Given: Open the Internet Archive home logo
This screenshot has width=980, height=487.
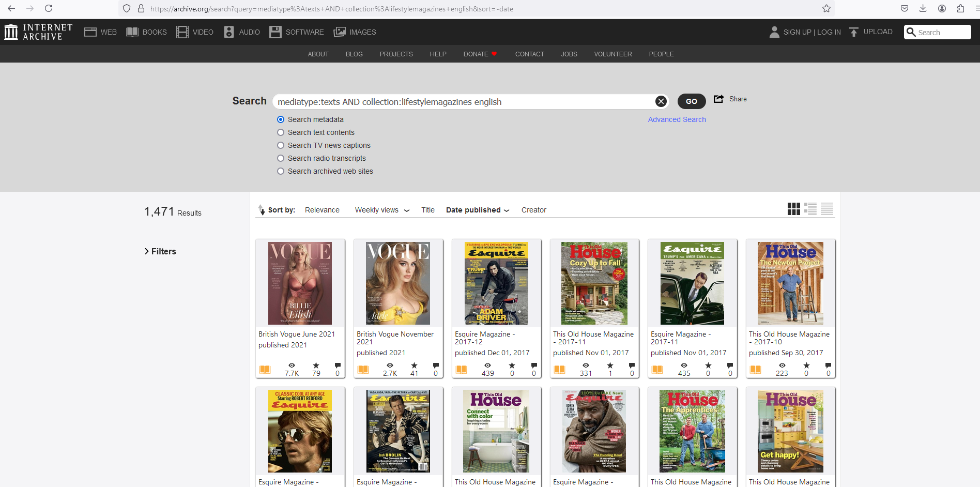Looking at the screenshot, I should 38,32.
